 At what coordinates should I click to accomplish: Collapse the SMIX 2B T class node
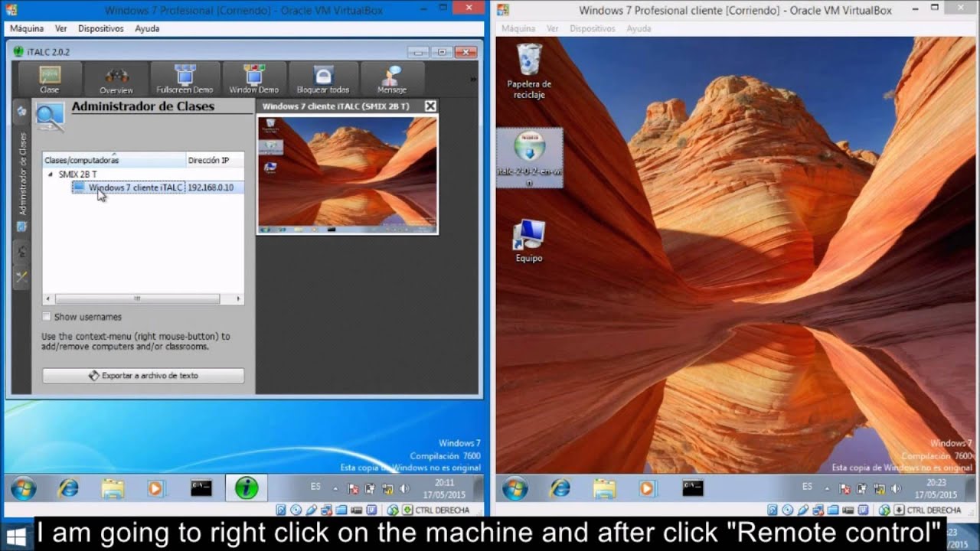pyautogui.click(x=51, y=174)
